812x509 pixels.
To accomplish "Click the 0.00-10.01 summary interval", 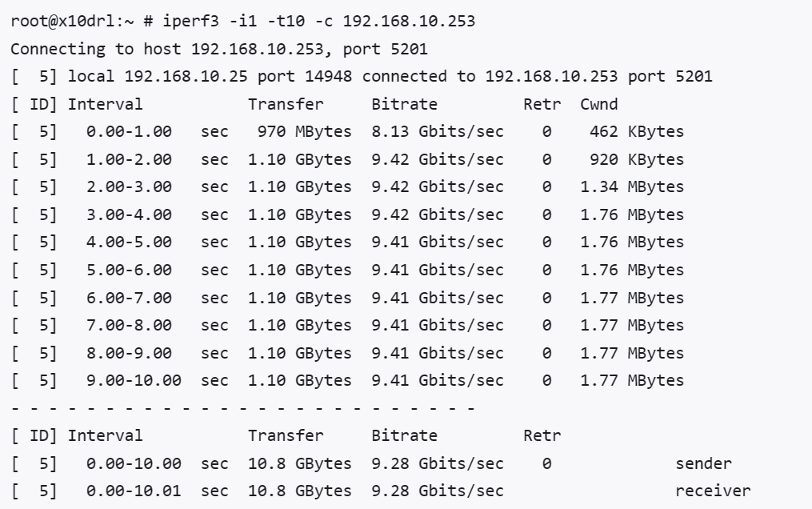I will (x=134, y=491).
